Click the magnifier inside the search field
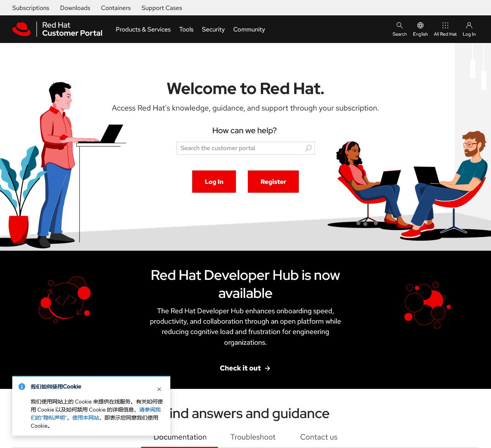The height and width of the screenshot is (448, 491). pos(308,148)
